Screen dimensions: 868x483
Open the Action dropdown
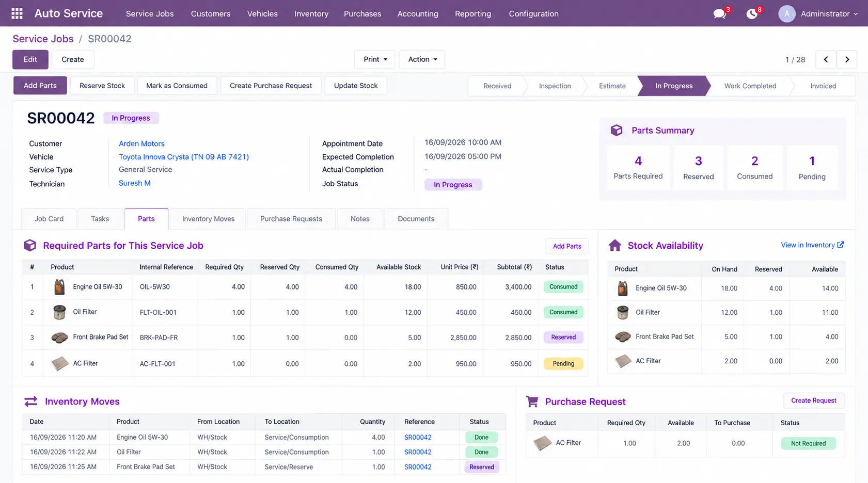click(422, 59)
